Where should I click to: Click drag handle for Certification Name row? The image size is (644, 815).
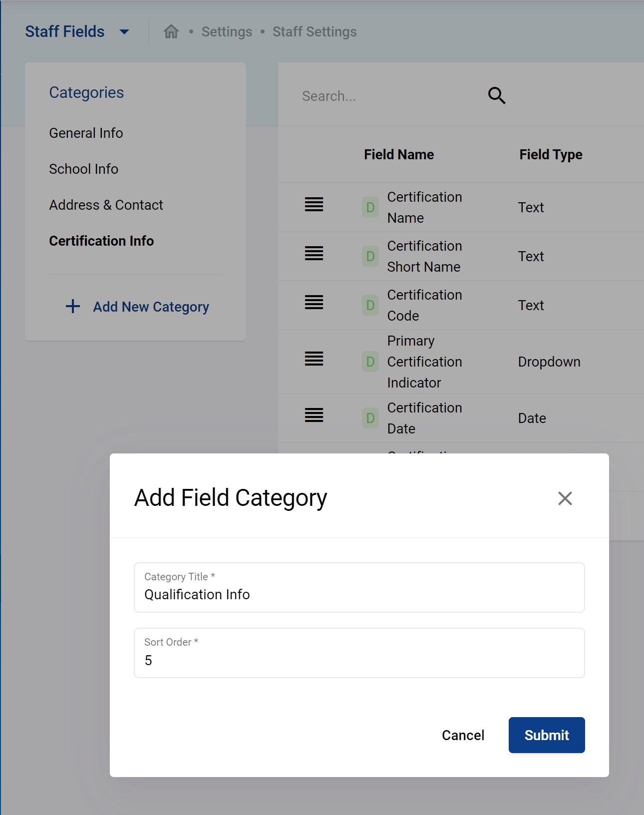click(314, 204)
